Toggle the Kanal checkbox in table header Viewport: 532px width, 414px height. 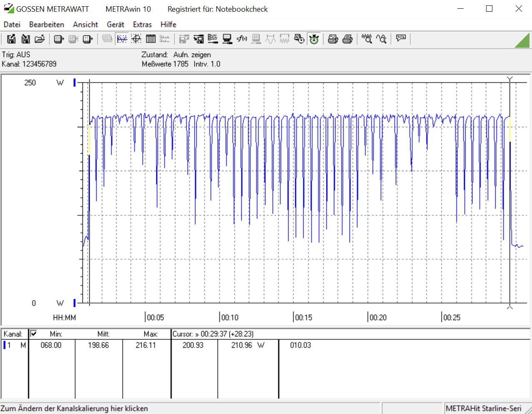pos(34,333)
